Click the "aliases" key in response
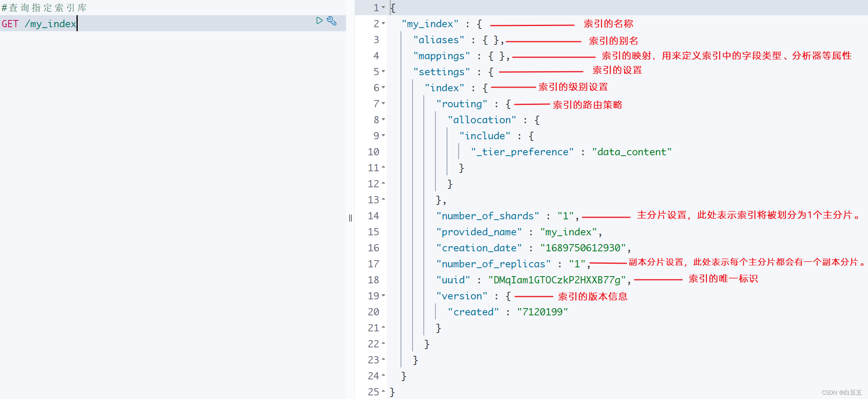The height and width of the screenshot is (399, 868). 439,40
